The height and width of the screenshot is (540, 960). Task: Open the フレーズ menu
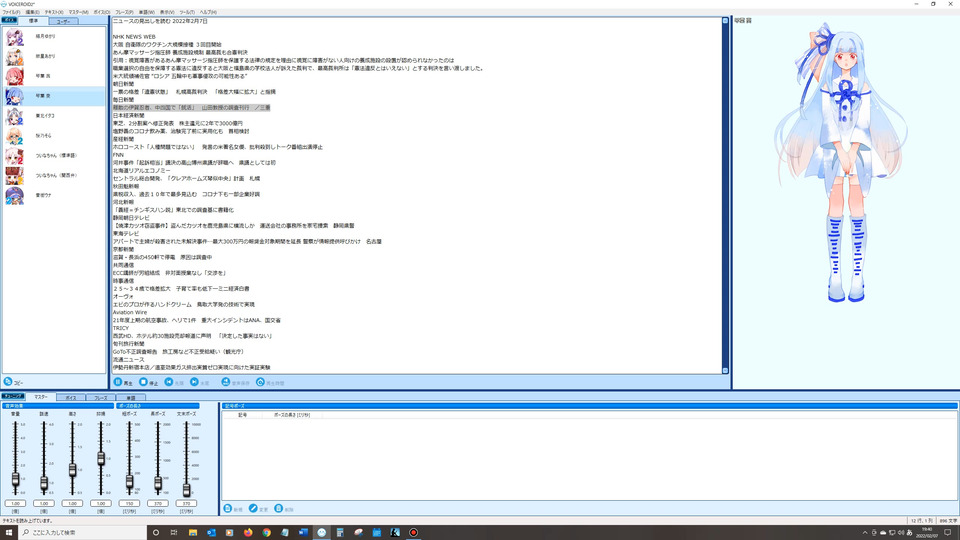pos(124,12)
